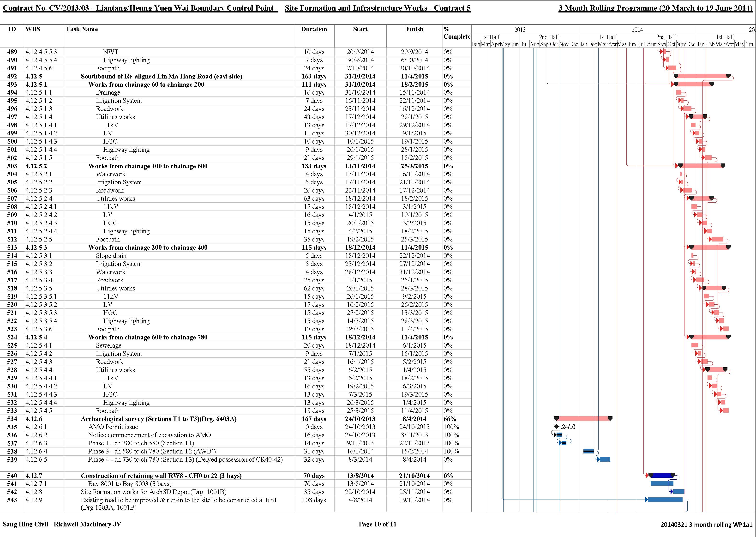Select 'Works from chainage 600 to chainage 780'
The height and width of the screenshot is (537, 756).
tap(148, 337)
